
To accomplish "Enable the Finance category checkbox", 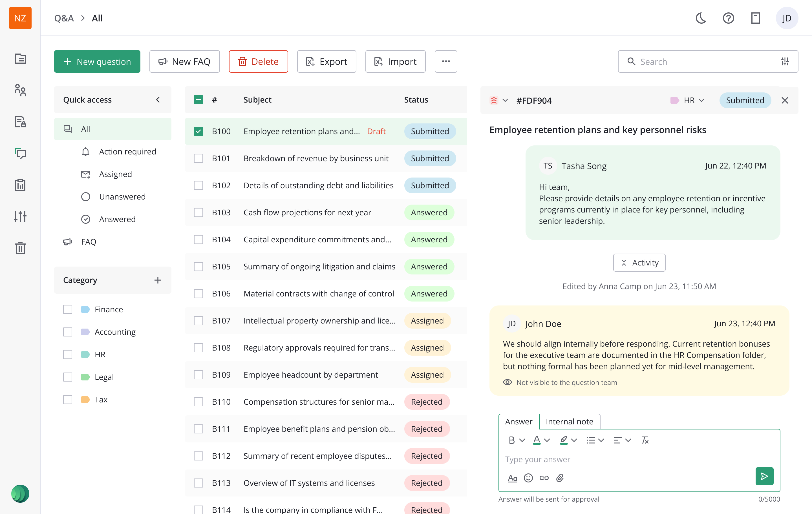I will [x=68, y=309].
